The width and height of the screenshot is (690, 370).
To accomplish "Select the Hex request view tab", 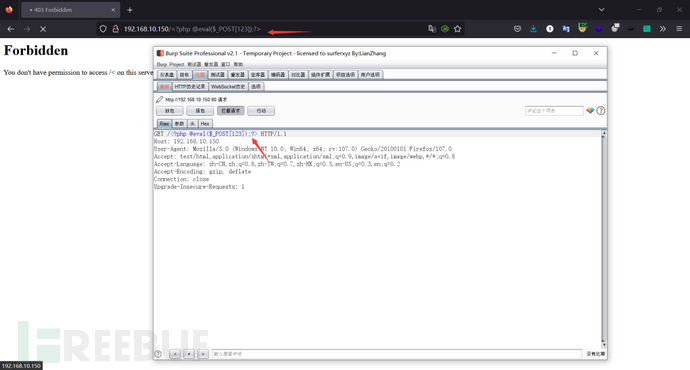I will coord(205,124).
